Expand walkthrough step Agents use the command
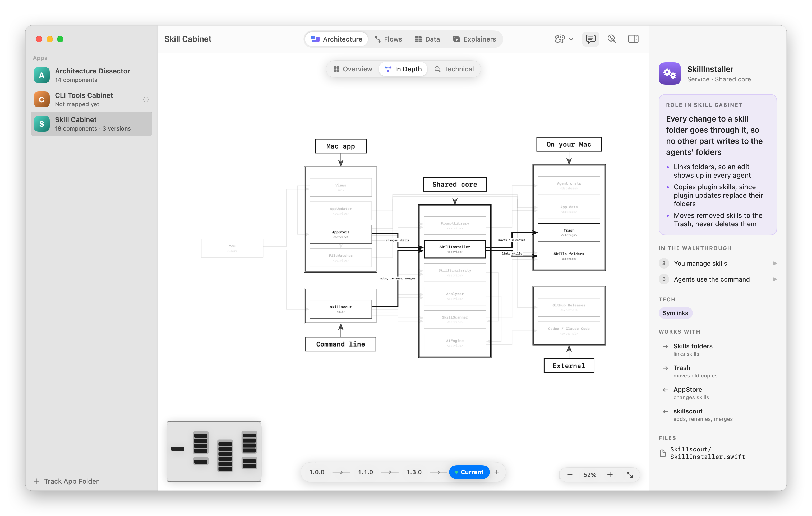The image size is (812, 516). [718, 279]
